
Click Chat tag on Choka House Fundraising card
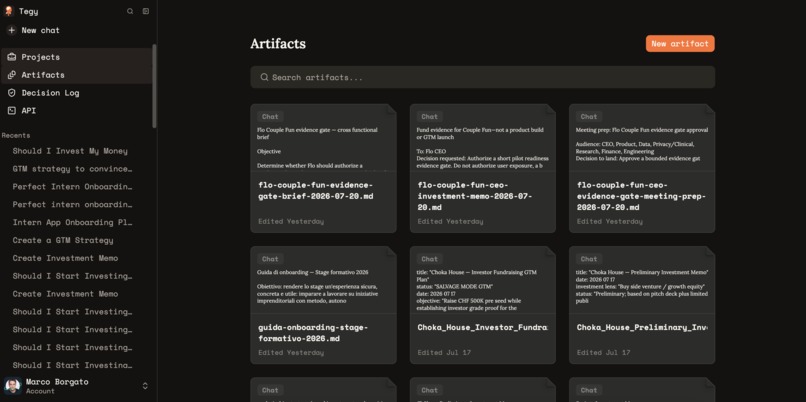click(x=430, y=259)
